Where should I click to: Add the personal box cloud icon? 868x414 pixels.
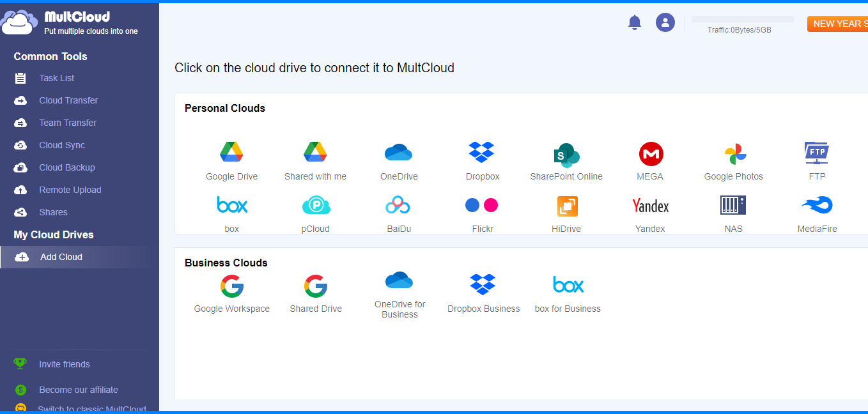tap(232, 205)
